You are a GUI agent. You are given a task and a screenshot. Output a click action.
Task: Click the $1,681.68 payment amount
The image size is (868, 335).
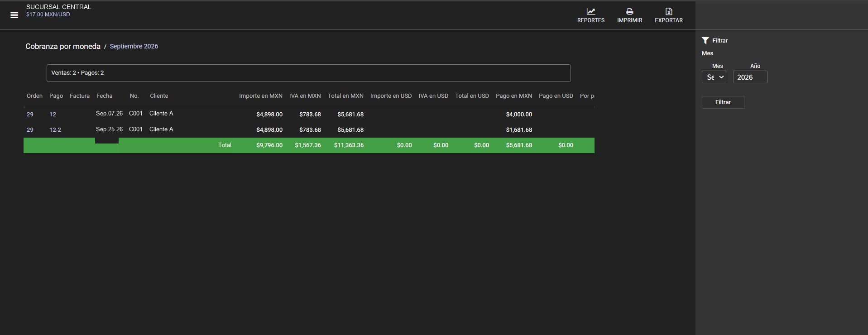pos(519,130)
